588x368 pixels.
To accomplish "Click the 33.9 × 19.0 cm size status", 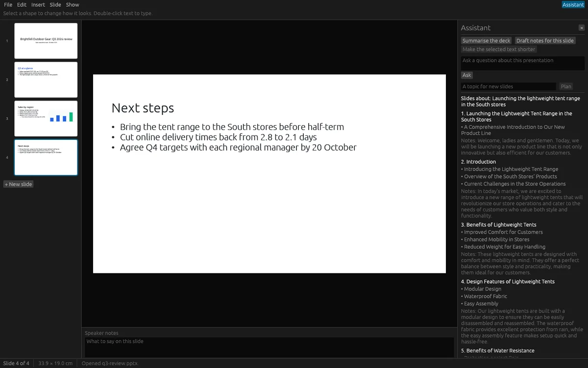I will tap(55, 363).
